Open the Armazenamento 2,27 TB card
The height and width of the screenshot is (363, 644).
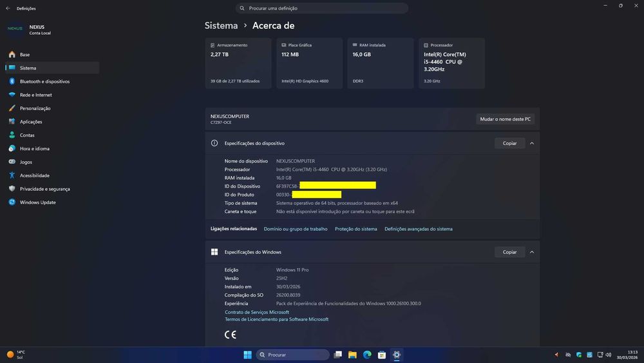[x=238, y=63]
